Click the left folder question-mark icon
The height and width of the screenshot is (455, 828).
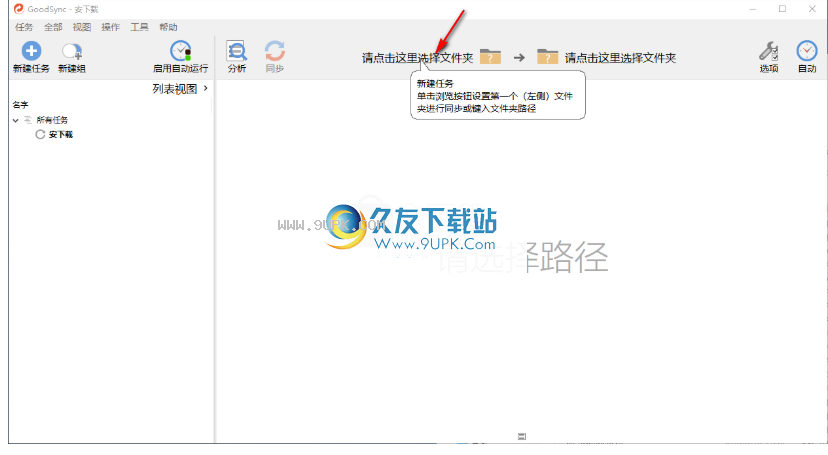pos(490,56)
